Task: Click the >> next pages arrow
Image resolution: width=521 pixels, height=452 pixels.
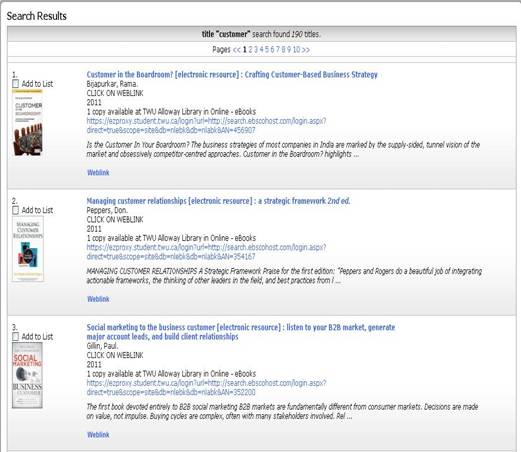Action: point(306,50)
